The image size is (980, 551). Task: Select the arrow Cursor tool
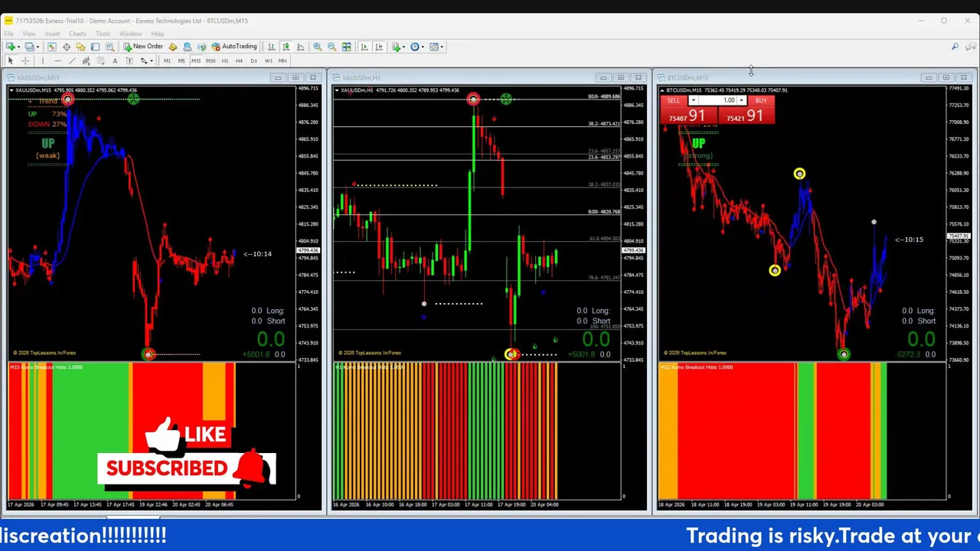(x=10, y=61)
